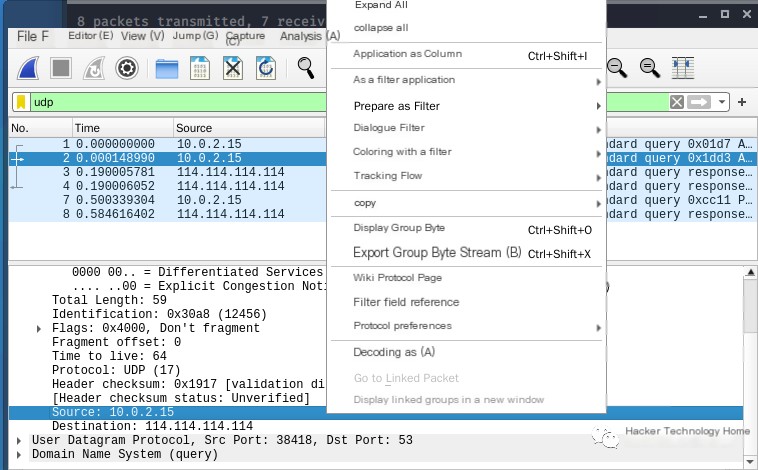Image resolution: width=758 pixels, height=470 pixels.
Task: Open the Capture menu
Action: [245, 37]
